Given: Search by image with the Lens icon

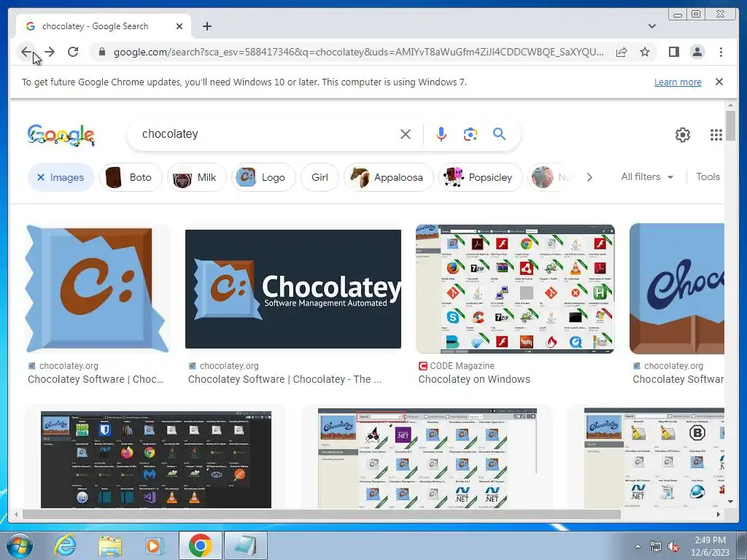Looking at the screenshot, I should point(471,134).
